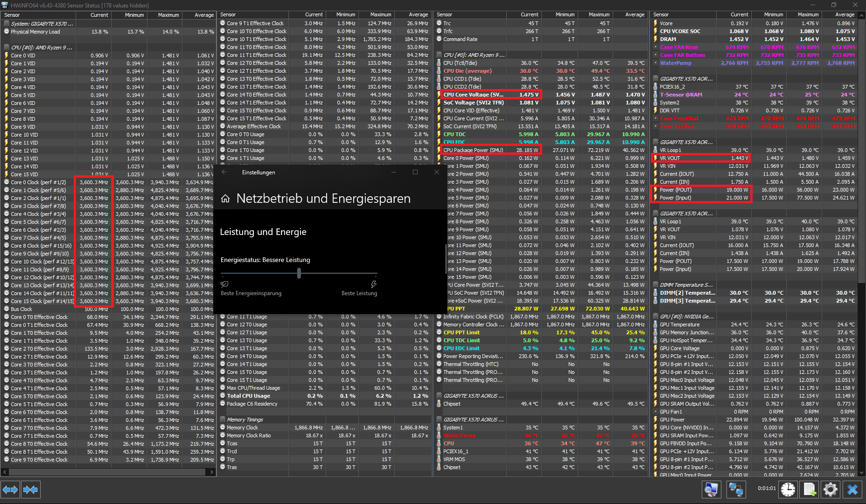Click the home icon in Einstellungen
866x504 pixels.
click(x=225, y=199)
